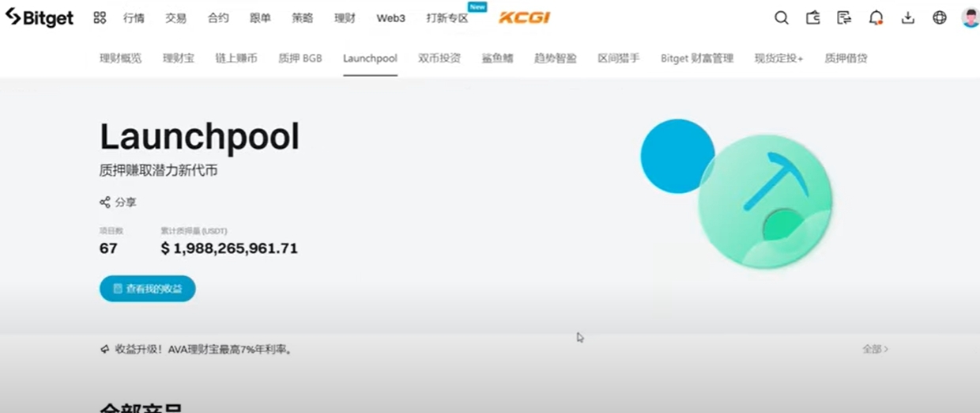Click the Launchpool page heading
Viewport: 980px width, 413px height.
pos(199,138)
